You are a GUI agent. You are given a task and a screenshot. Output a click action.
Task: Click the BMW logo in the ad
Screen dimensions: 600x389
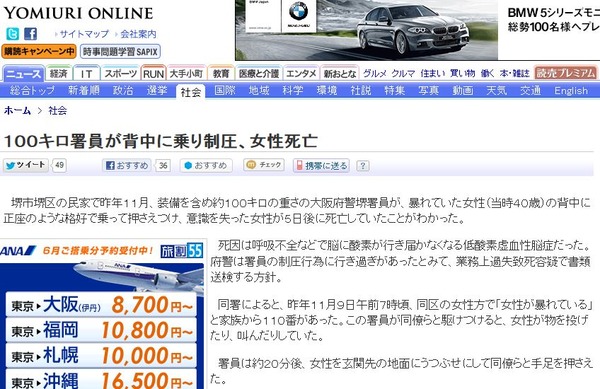[298, 11]
